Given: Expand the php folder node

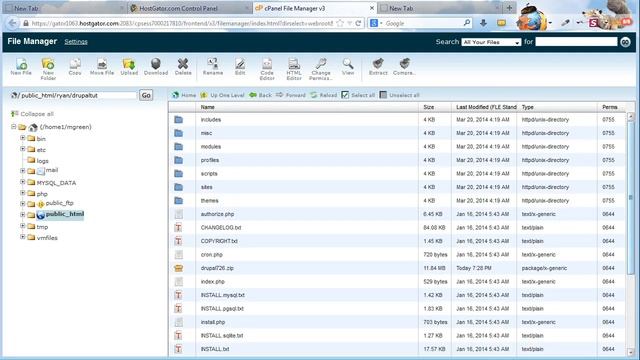Looking at the screenshot, I should [x=23, y=193].
